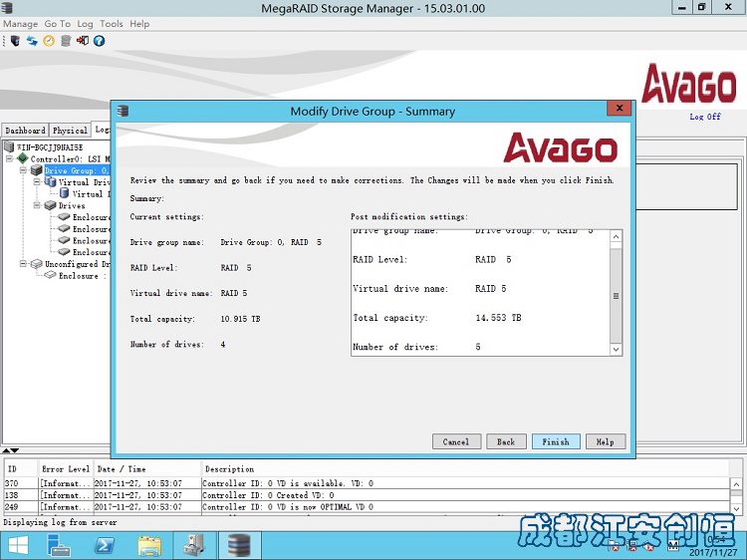Click the WIN-BGCJJ9NAI5E server icon in tree

point(9,146)
